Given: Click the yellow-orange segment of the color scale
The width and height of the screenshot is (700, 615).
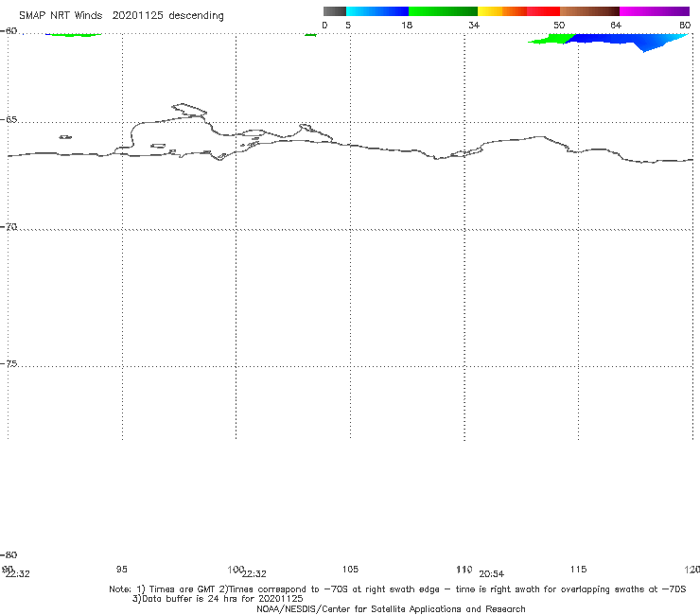Looking at the screenshot, I should click(x=502, y=11).
